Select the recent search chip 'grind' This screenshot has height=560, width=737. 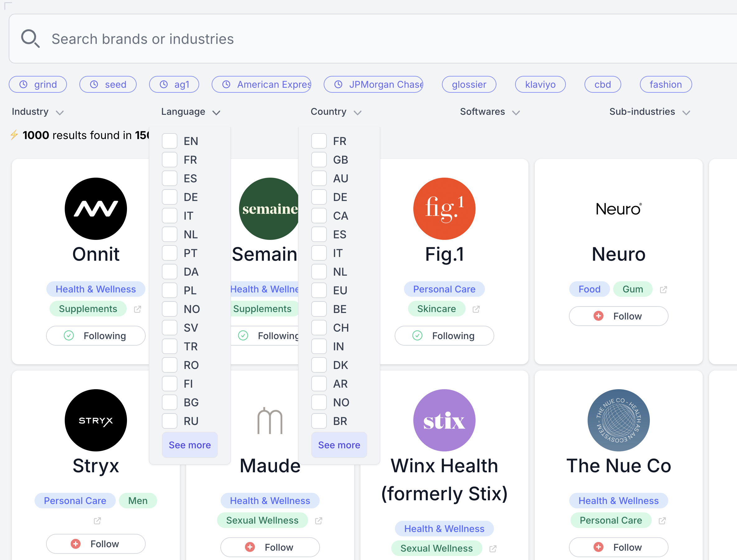tap(38, 84)
